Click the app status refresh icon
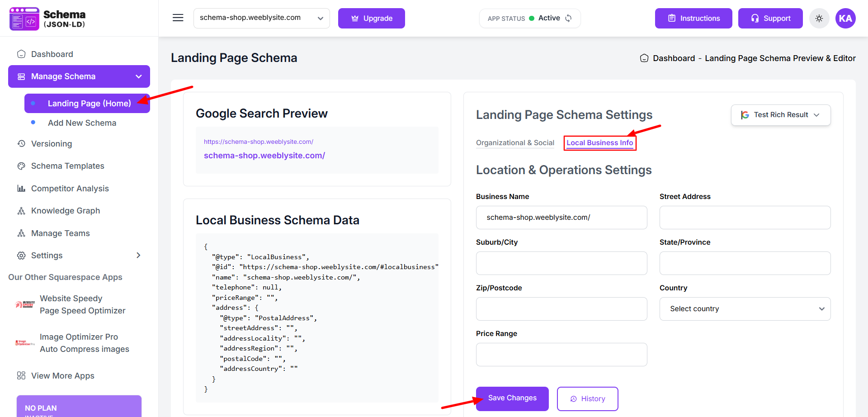868x417 pixels. click(569, 18)
